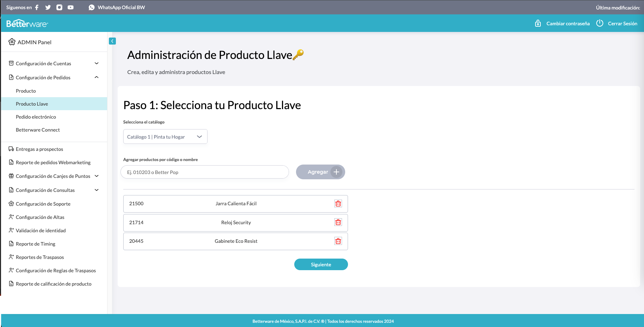Select Pedido electrónico menu item
The width and height of the screenshot is (644, 327).
pos(36,117)
